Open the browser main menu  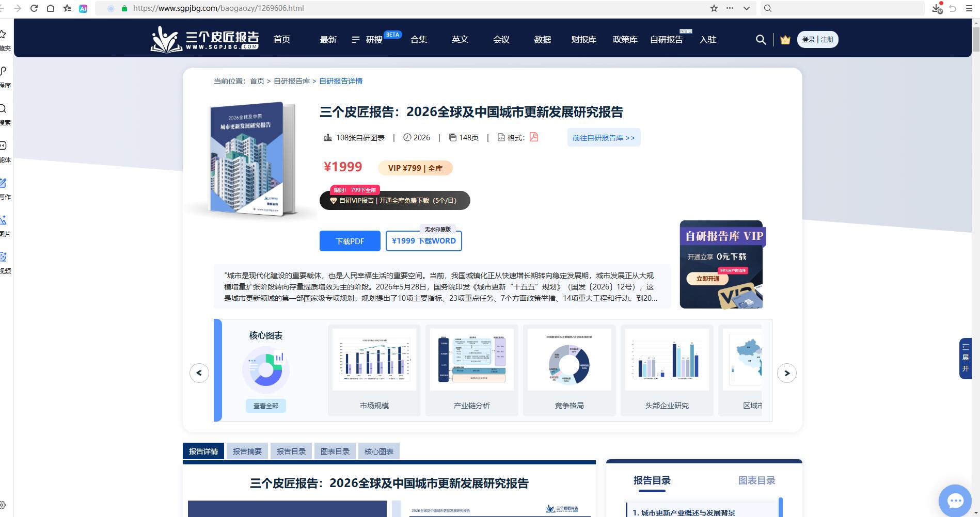[969, 8]
